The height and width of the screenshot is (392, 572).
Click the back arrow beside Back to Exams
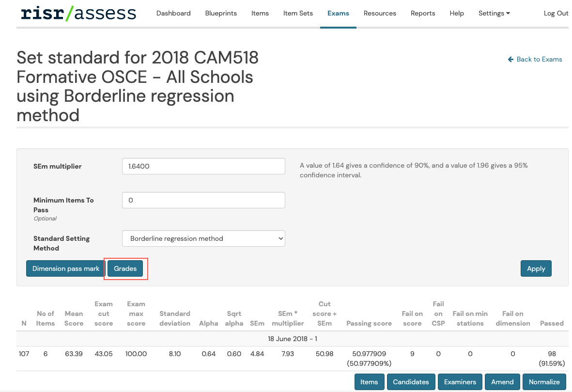tap(510, 59)
